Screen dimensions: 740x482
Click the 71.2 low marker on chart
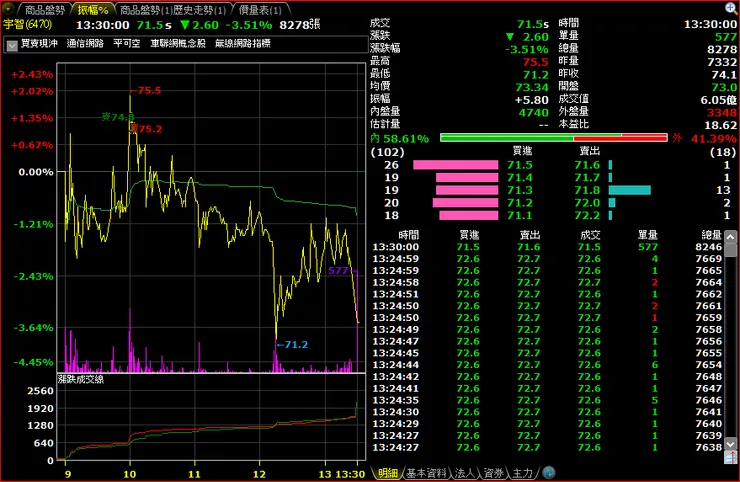292,345
